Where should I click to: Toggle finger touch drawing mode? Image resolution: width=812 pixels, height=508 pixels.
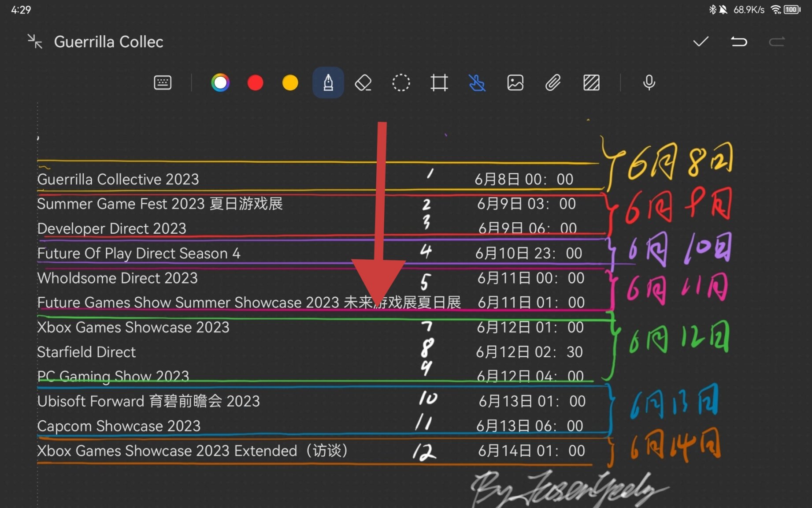coord(477,82)
